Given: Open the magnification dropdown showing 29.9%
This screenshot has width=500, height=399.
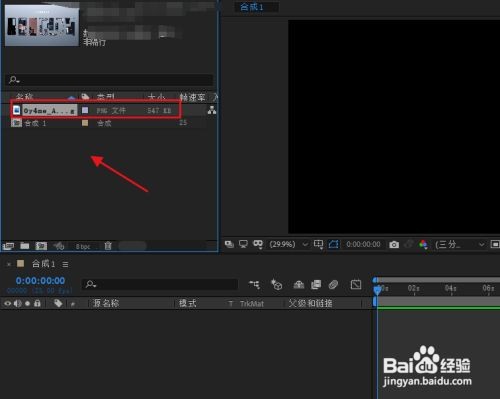Looking at the screenshot, I should (x=289, y=244).
